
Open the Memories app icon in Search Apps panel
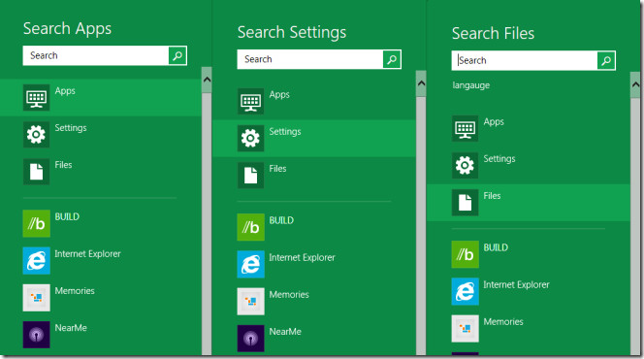pos(36,297)
